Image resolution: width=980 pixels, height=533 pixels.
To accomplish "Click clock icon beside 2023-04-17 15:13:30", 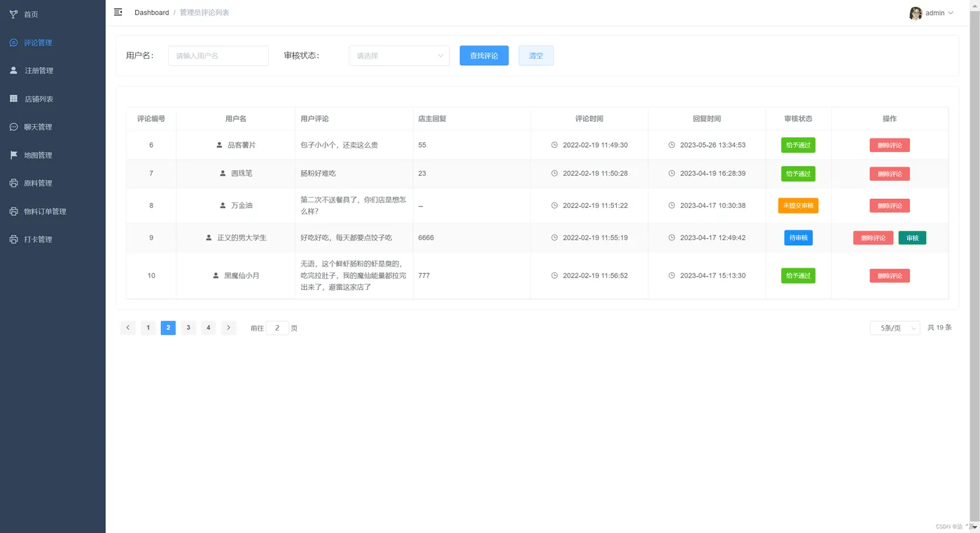I will click(672, 275).
